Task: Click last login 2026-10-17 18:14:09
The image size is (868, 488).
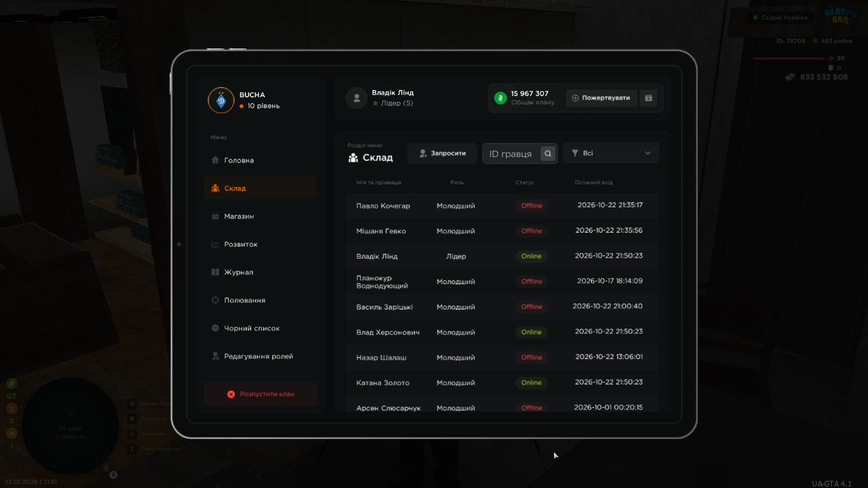Action: pos(610,281)
